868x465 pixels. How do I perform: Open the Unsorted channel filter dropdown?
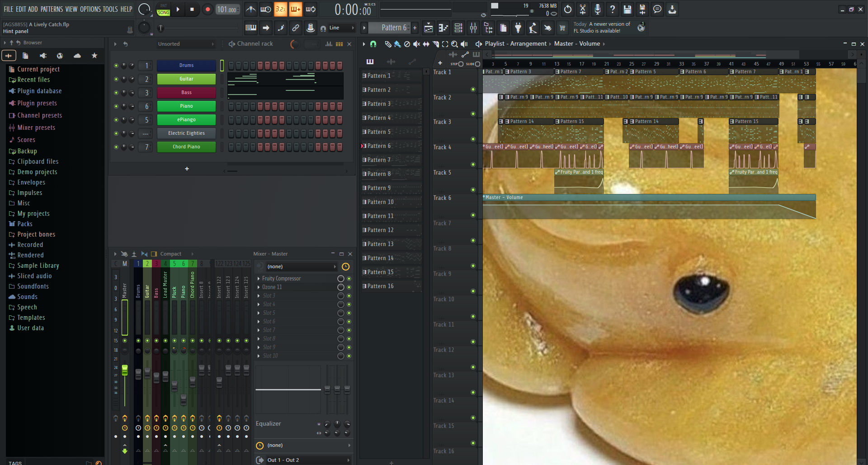tap(185, 44)
